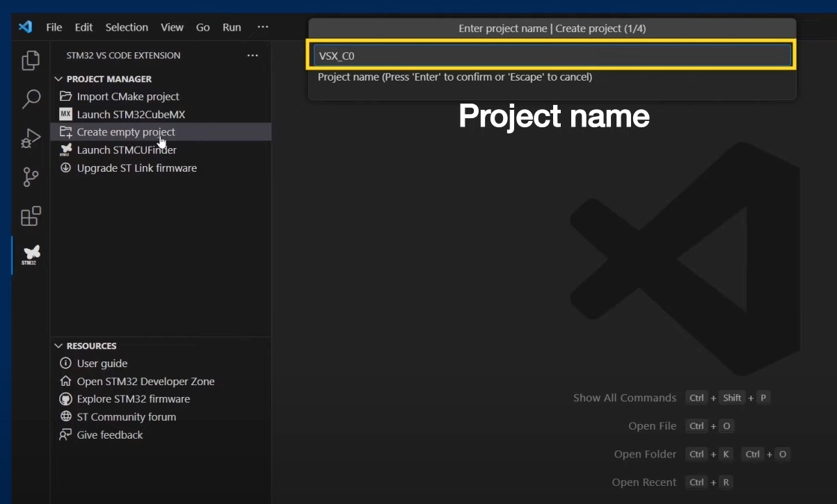Image resolution: width=837 pixels, height=504 pixels.
Task: Open the Run menu
Action: (232, 27)
